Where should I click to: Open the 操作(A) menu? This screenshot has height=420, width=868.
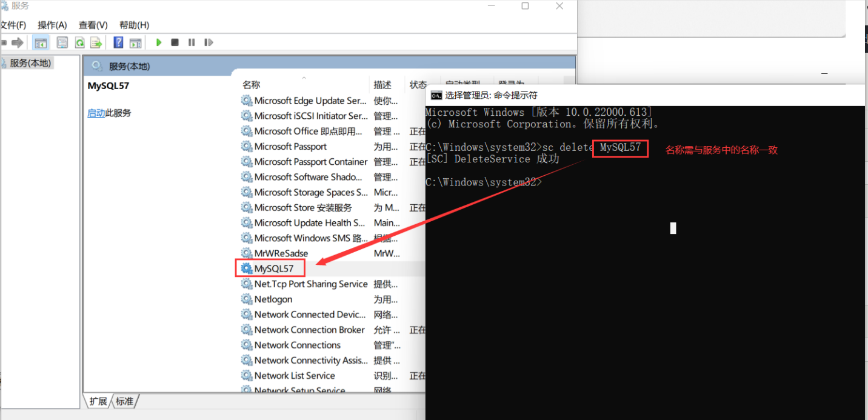click(52, 25)
